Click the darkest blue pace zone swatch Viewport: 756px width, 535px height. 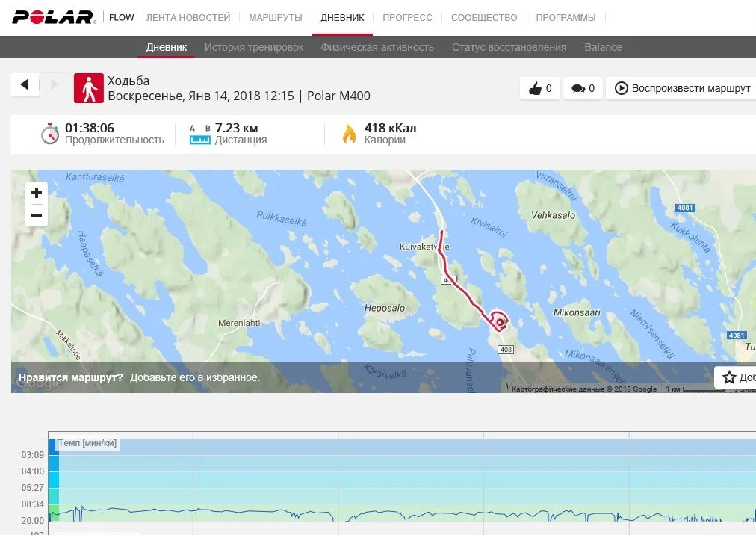54,447
